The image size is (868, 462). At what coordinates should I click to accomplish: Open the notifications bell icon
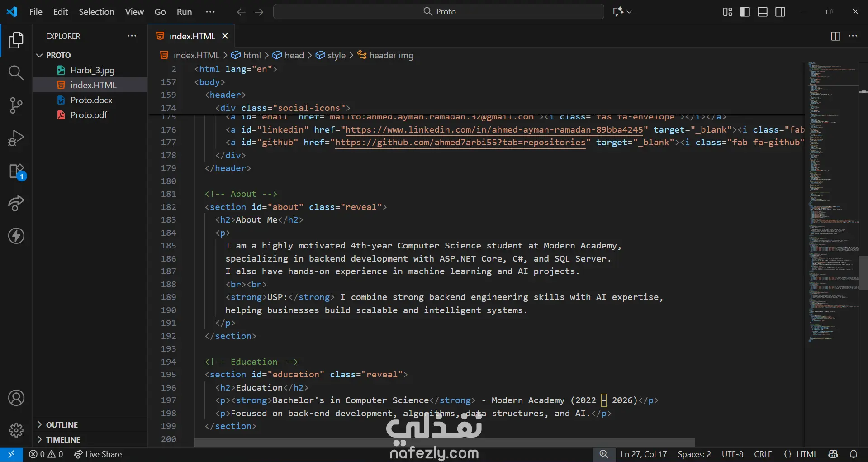tap(854, 454)
